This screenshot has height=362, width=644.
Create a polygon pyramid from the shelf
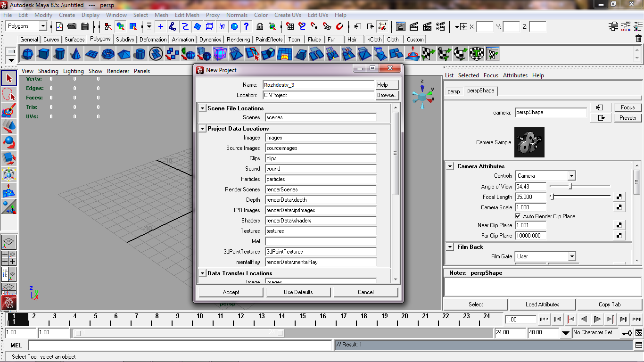(124, 54)
